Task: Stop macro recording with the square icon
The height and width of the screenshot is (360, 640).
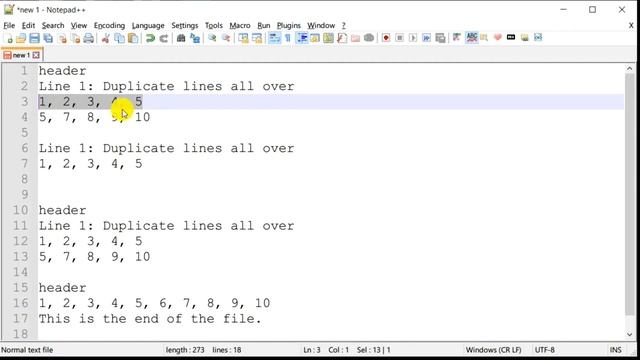Action: 400,38
